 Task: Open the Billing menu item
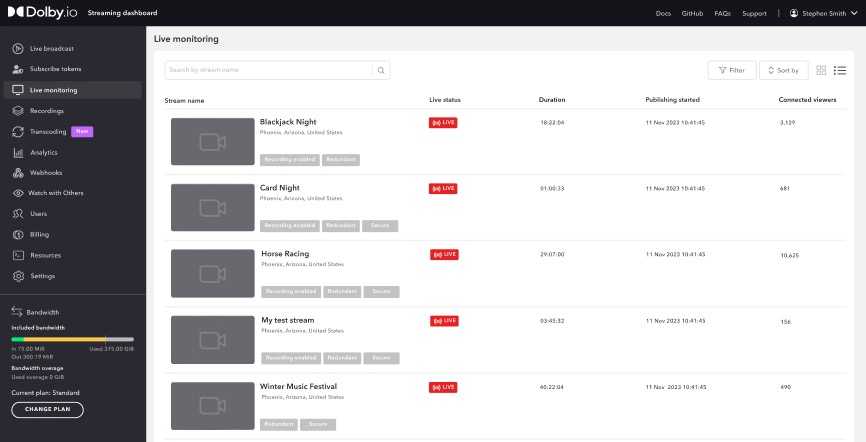(40, 235)
